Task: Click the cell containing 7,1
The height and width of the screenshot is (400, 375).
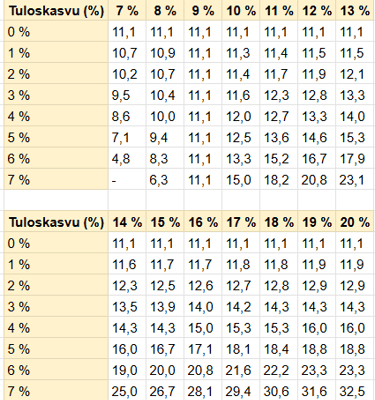Action: (x=127, y=137)
